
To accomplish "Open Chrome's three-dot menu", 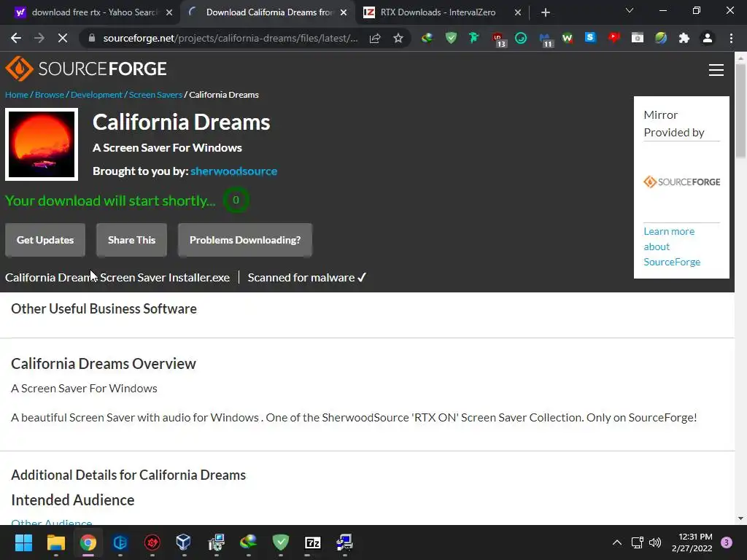I will click(x=731, y=38).
